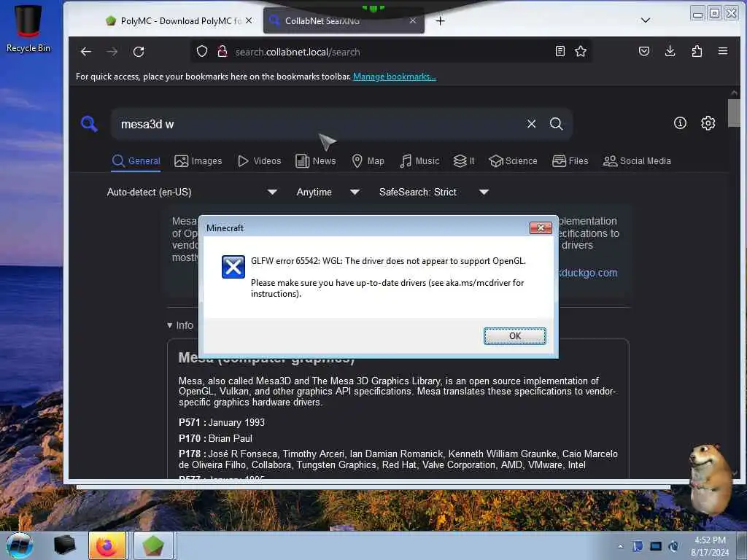
Task: Go back using Firefox back arrow
Action: (86, 52)
